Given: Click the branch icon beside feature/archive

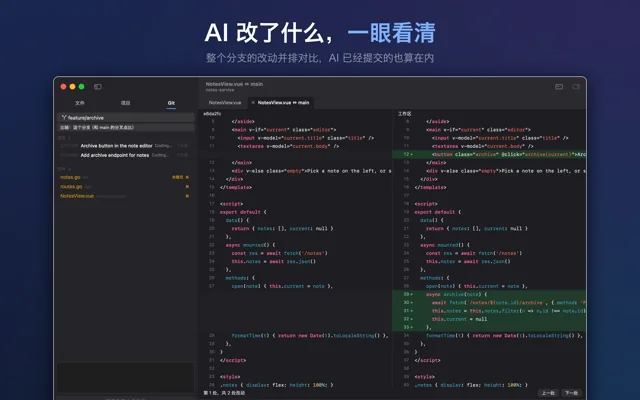Looking at the screenshot, I should coord(64,118).
